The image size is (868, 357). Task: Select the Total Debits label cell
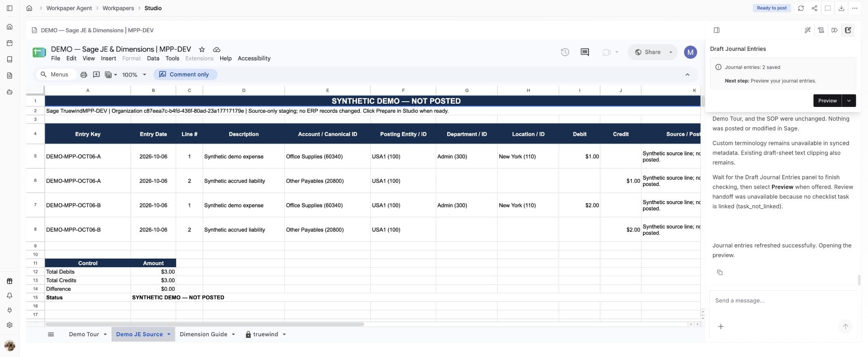coord(87,272)
